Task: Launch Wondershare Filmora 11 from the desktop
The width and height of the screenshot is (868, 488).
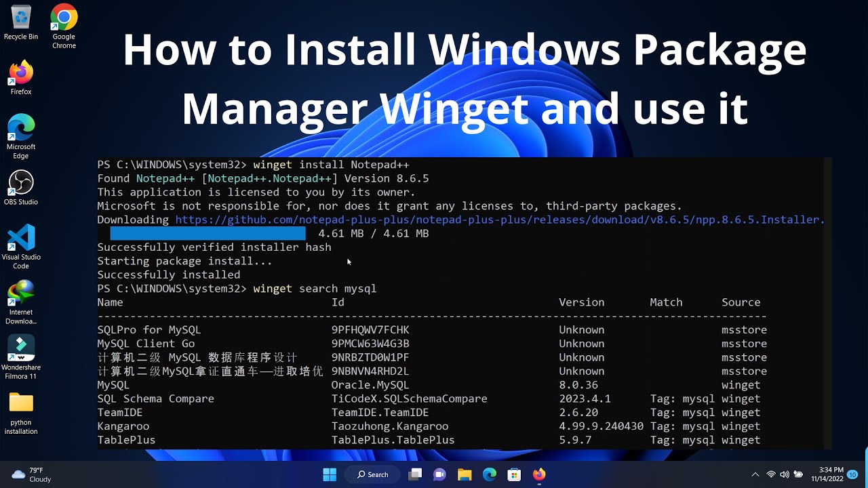Action: 21,358
